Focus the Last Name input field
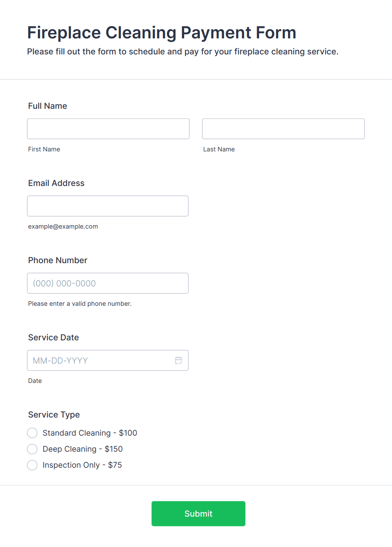 [283, 129]
